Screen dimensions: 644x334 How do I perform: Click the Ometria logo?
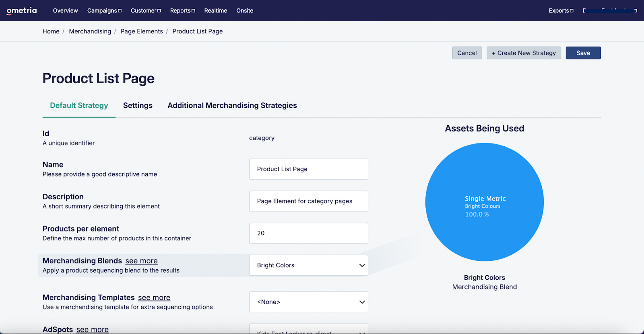pyautogui.click(x=22, y=10)
